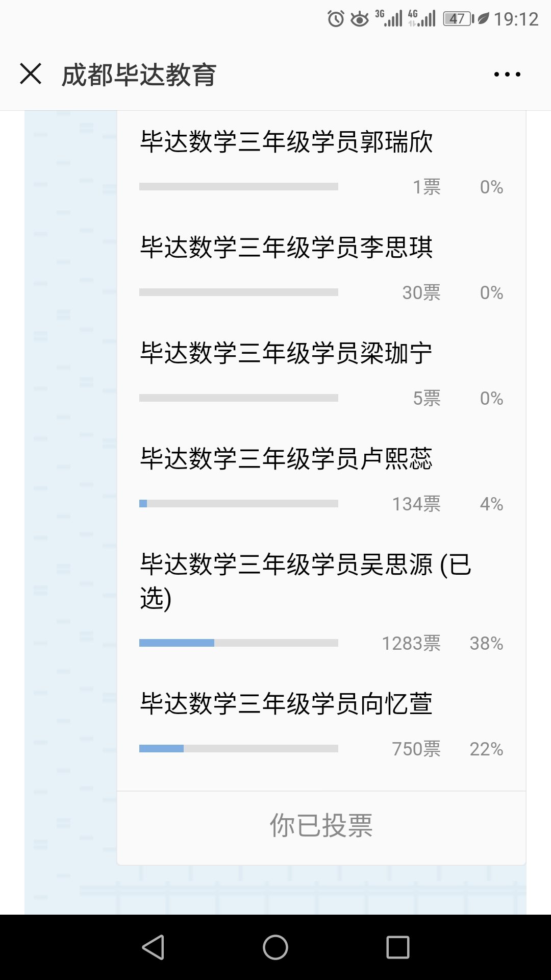This screenshot has width=551, height=980.
Task: Tap the 你已投票 button
Action: (321, 825)
